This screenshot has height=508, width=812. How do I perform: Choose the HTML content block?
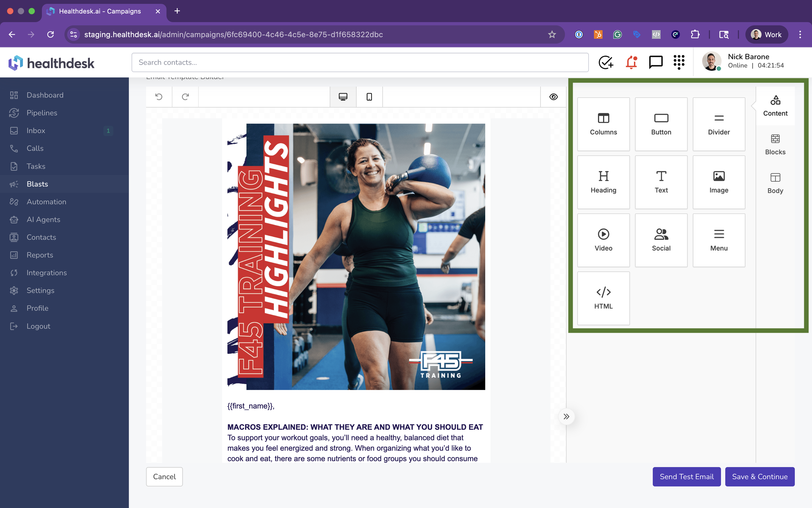(x=603, y=298)
